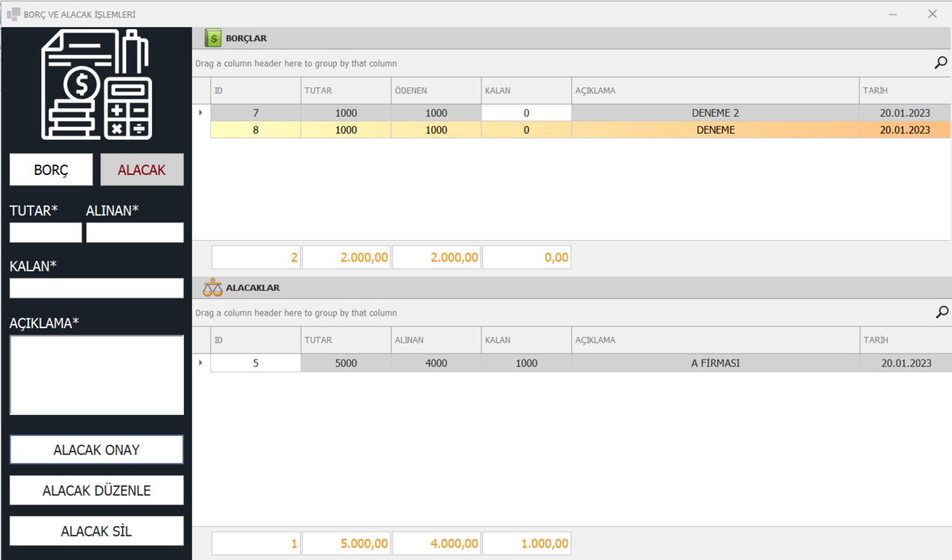Screen dimensions: 952x560
Task: Click BORÇLAR group-by panel hint text
Action: [296, 64]
